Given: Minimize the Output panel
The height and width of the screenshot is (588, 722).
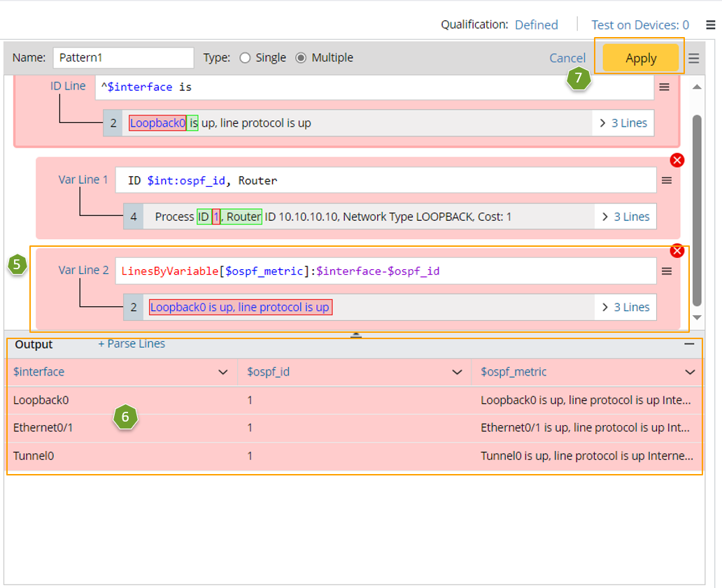Looking at the screenshot, I should (689, 344).
